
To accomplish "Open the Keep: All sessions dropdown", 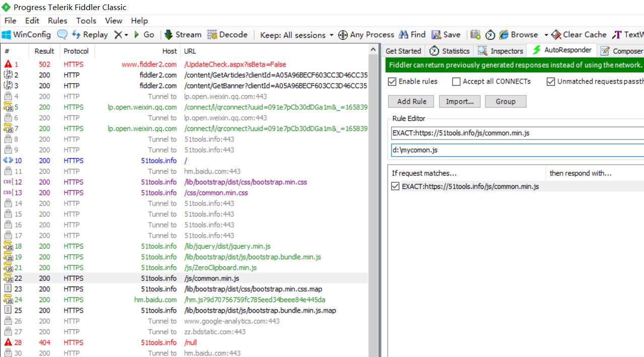I will [296, 35].
